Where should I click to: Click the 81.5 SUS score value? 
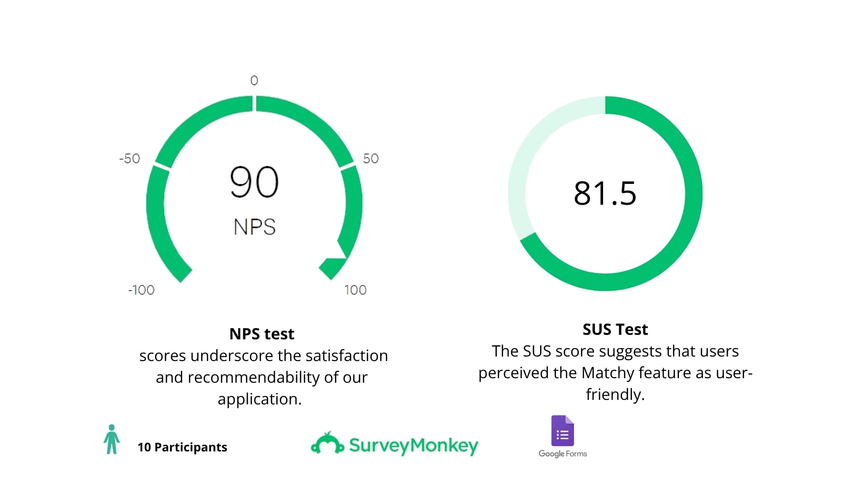(605, 193)
